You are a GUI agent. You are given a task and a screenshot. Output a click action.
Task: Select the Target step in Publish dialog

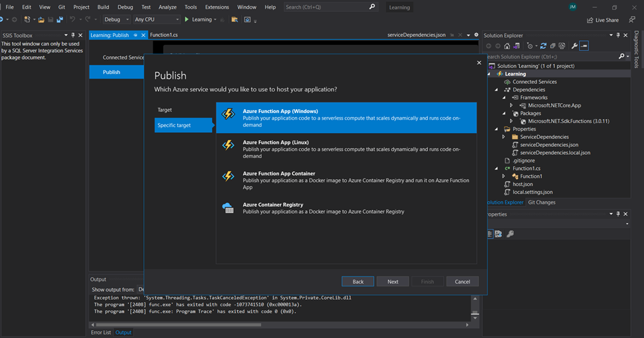tap(184, 110)
